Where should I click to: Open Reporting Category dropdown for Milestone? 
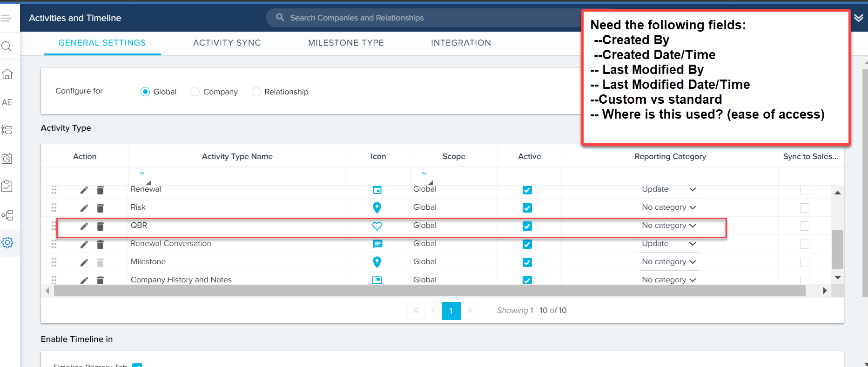point(669,262)
